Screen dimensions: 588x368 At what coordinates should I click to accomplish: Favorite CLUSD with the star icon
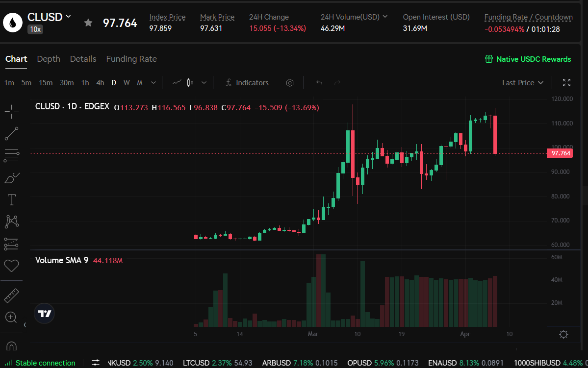tap(88, 23)
